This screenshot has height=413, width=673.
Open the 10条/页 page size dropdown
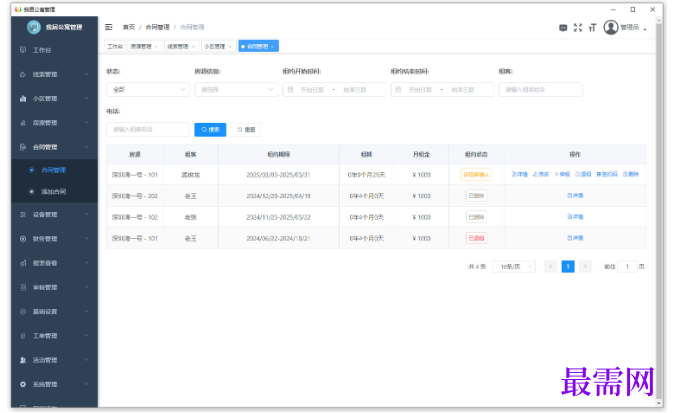pyautogui.click(x=514, y=267)
